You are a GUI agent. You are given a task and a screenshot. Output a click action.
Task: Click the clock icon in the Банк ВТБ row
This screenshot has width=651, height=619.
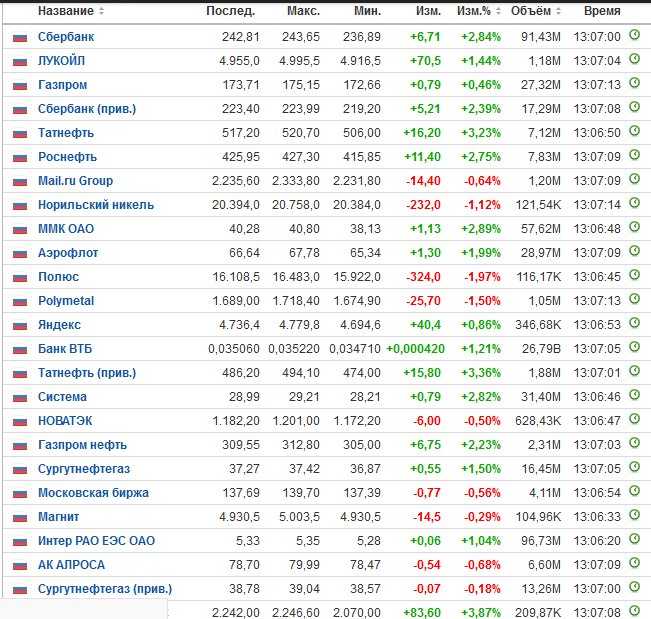coord(634,347)
